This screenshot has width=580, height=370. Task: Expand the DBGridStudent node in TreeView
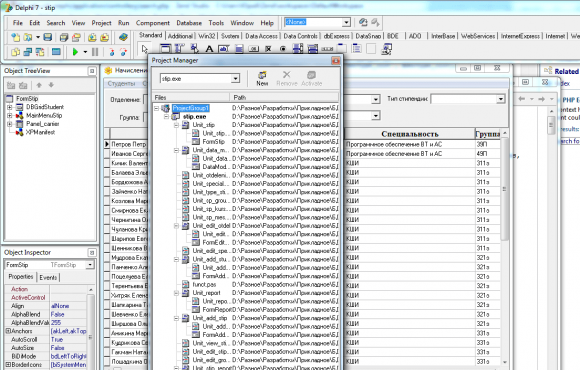[x=10, y=107]
